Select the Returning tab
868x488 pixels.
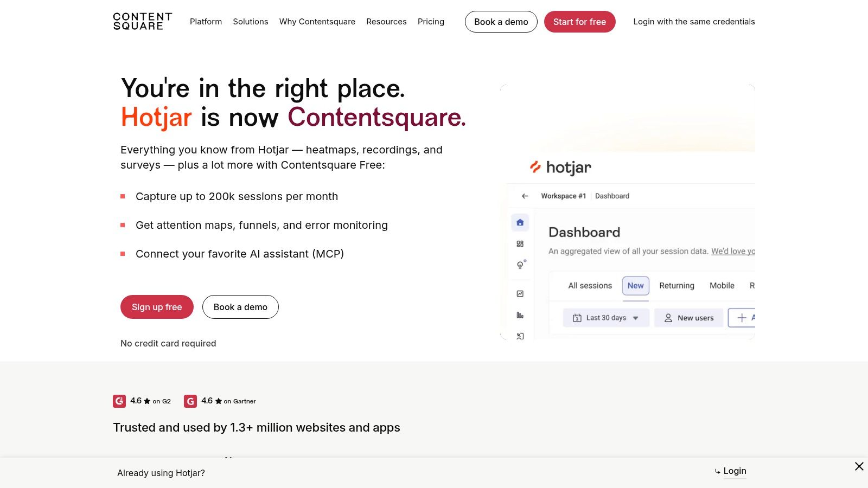[676, 286]
